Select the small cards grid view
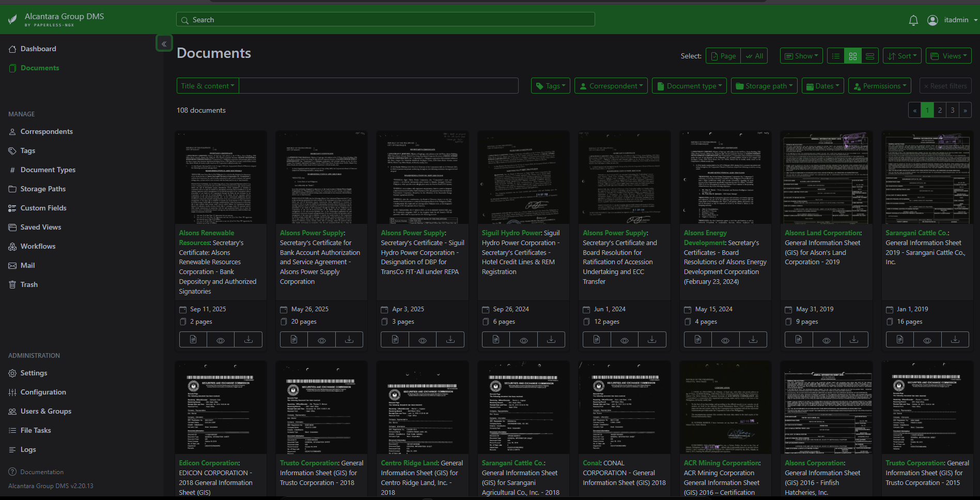This screenshot has width=980, height=500. pos(853,56)
